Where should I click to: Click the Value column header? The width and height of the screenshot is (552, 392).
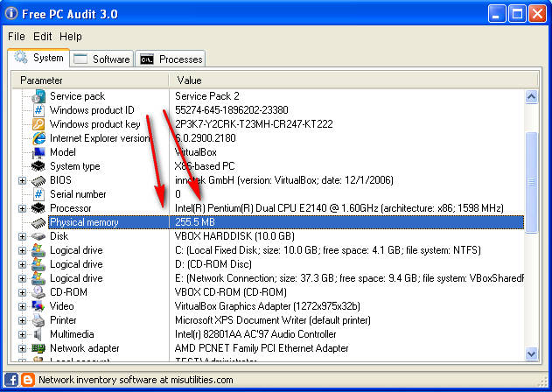tap(353, 80)
